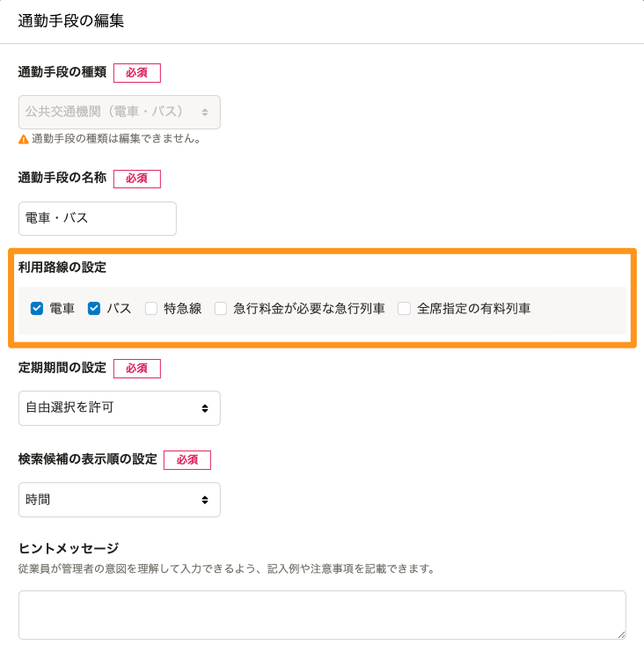The image size is (644, 659).
Task: Check 急行料金が必要な急行列車 option
Action: click(x=221, y=309)
